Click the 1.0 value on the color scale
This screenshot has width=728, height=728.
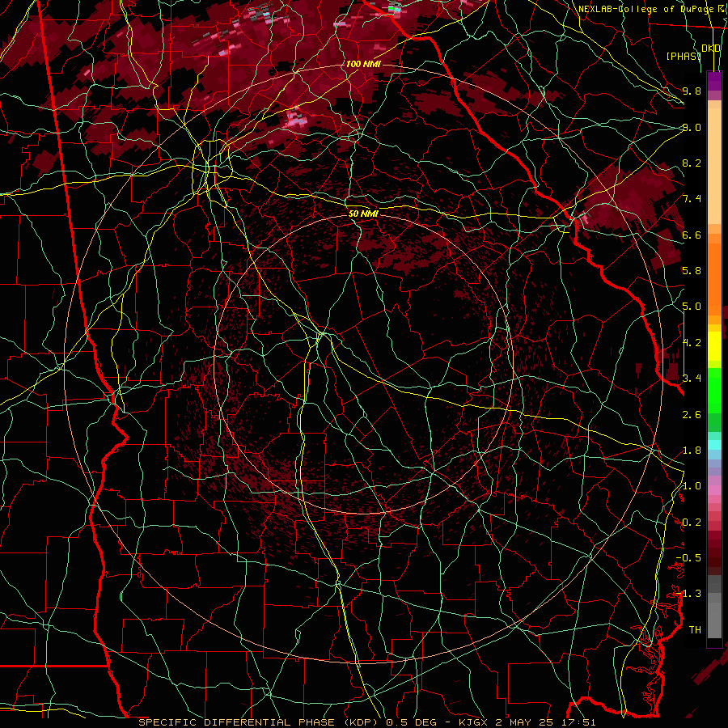692,486
